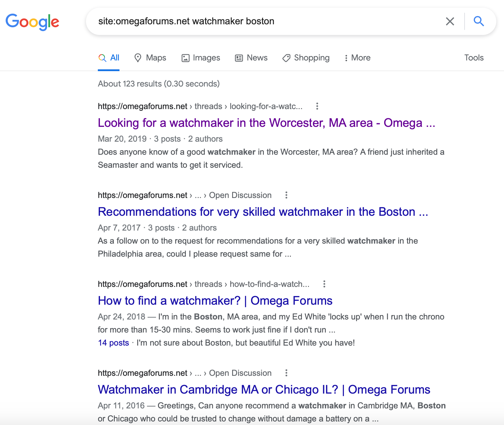Open three-dot menu for How to find result
Viewport: 504px width, 425px height.
(324, 284)
